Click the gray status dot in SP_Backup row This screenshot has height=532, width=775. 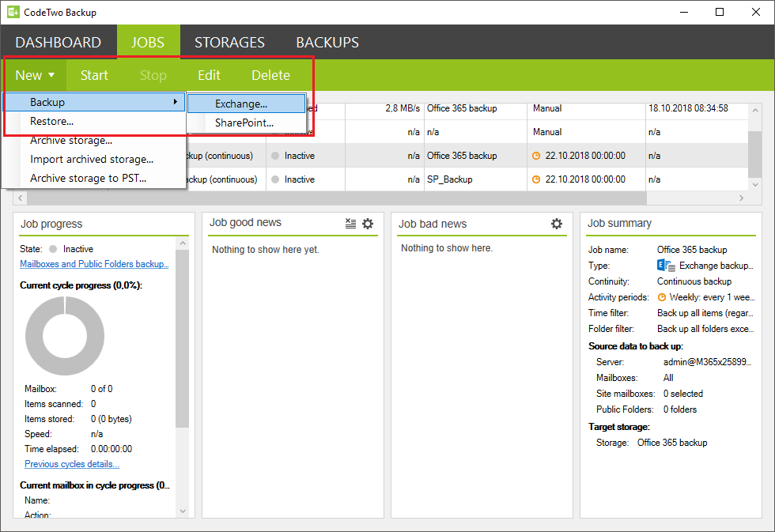point(275,179)
